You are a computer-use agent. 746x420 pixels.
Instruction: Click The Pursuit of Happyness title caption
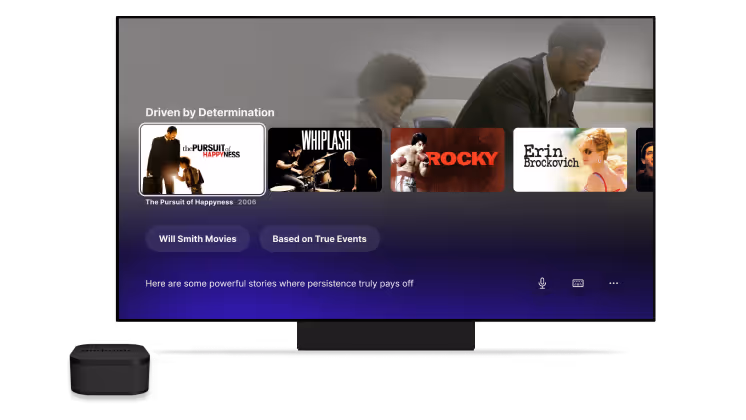pyautogui.click(x=189, y=202)
